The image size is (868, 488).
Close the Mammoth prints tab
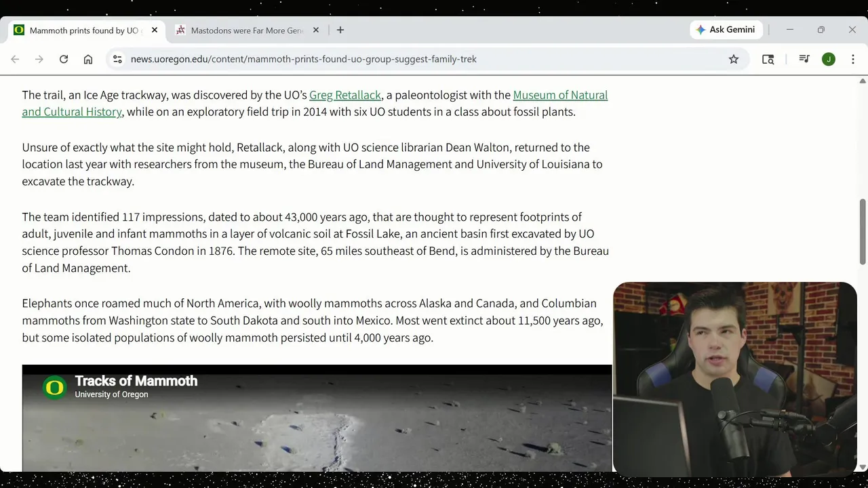155,30
